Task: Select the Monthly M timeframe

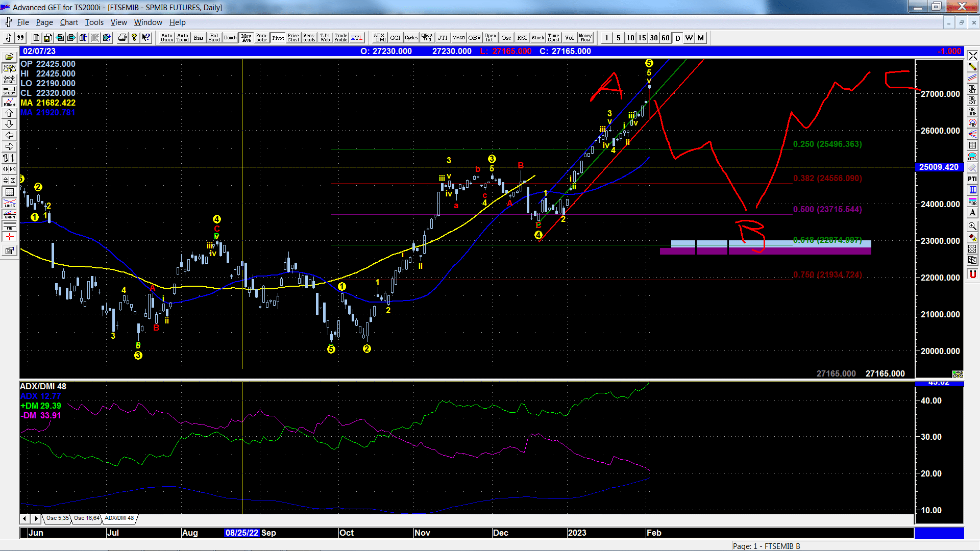Action: [701, 38]
